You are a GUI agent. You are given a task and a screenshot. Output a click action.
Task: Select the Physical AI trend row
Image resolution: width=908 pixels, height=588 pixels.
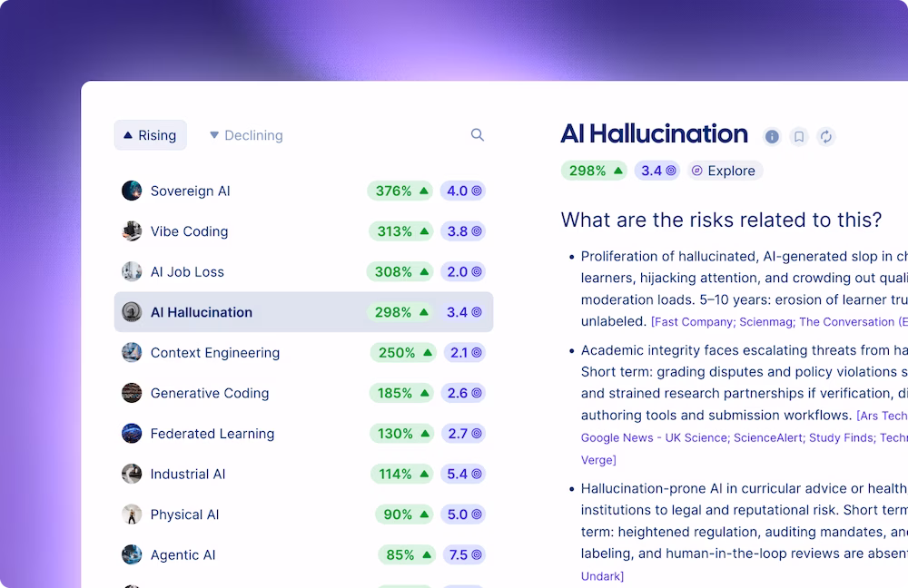(303, 514)
